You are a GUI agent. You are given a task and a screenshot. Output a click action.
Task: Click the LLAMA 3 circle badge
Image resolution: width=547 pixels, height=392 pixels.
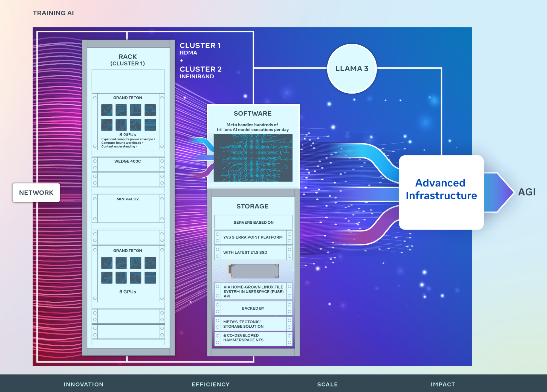pos(352,69)
